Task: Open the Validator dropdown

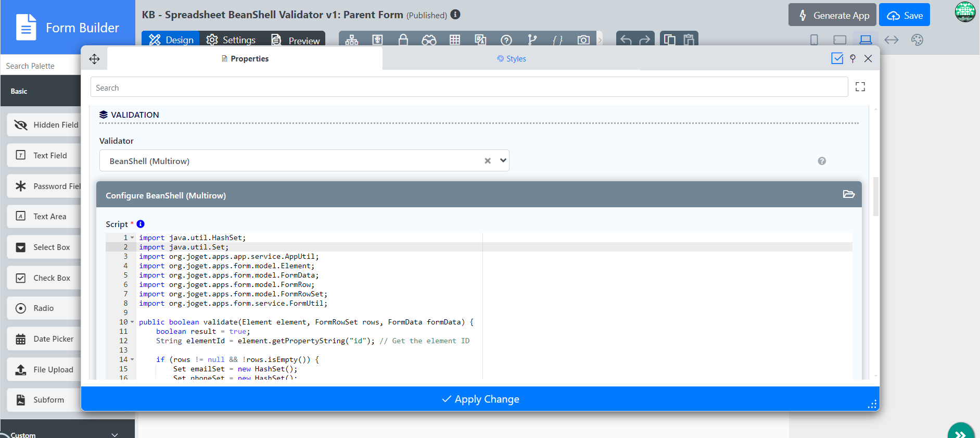Action: tap(503, 160)
